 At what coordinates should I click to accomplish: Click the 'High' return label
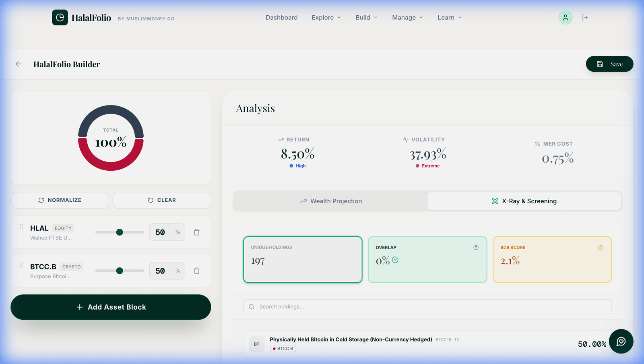[x=301, y=166]
